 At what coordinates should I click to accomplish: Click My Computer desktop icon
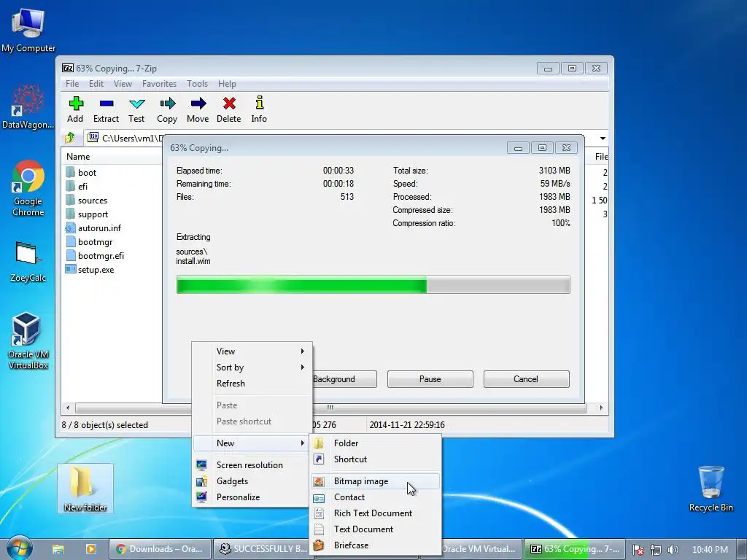coord(28,29)
